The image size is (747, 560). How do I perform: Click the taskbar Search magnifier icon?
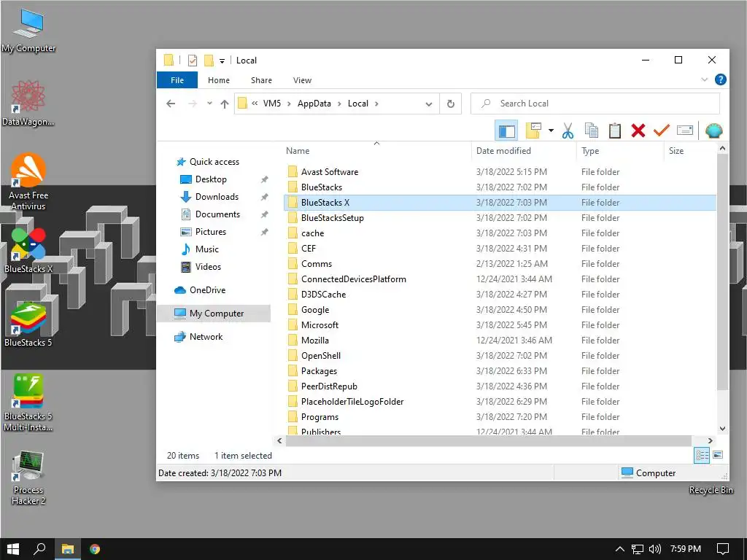pyautogui.click(x=39, y=549)
